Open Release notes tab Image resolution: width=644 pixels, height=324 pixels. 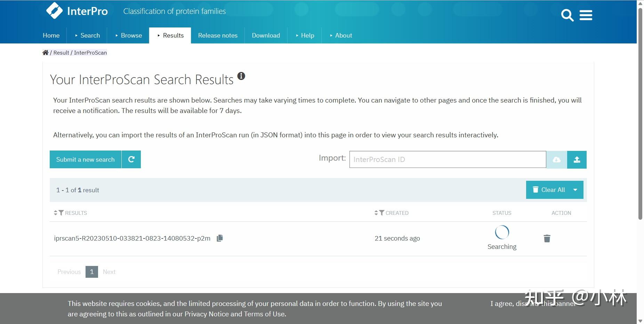tap(218, 35)
